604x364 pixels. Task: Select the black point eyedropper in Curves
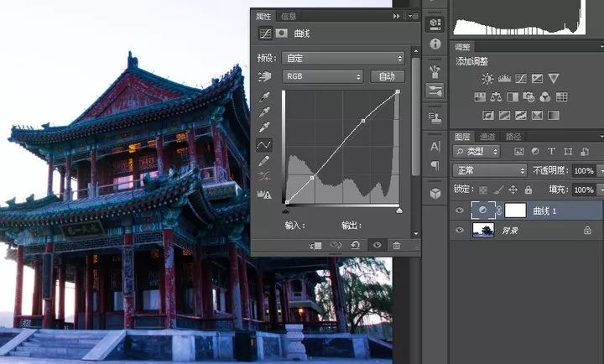coord(264,96)
